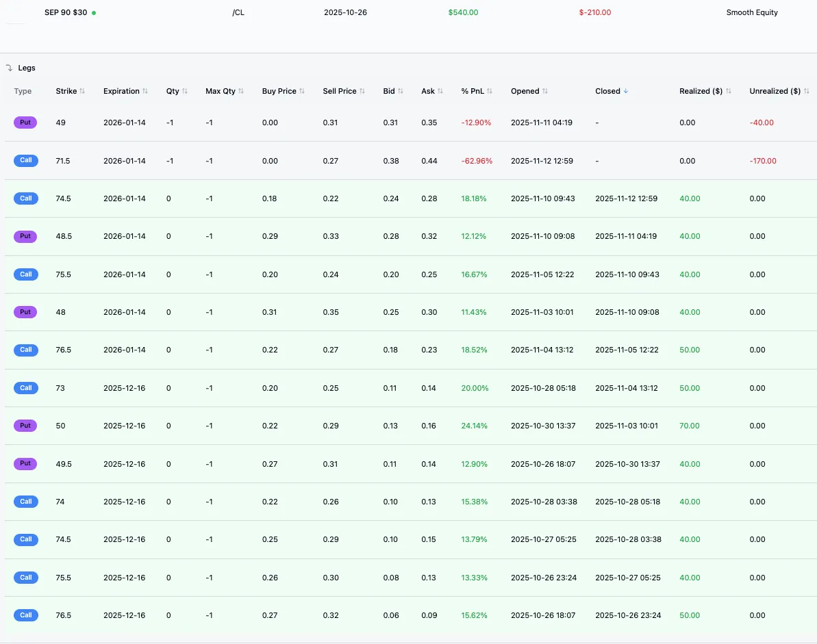Sort by % PnL column icon

point(490,91)
